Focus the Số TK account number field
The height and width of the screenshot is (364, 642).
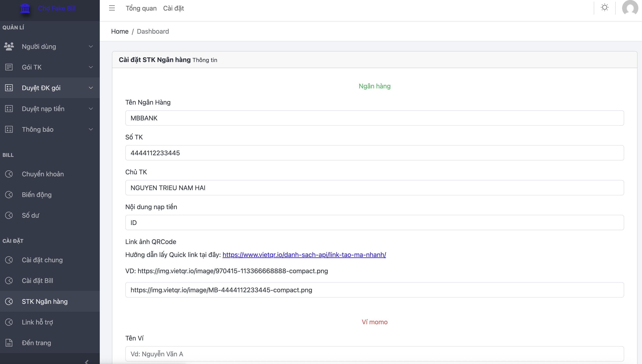374,153
